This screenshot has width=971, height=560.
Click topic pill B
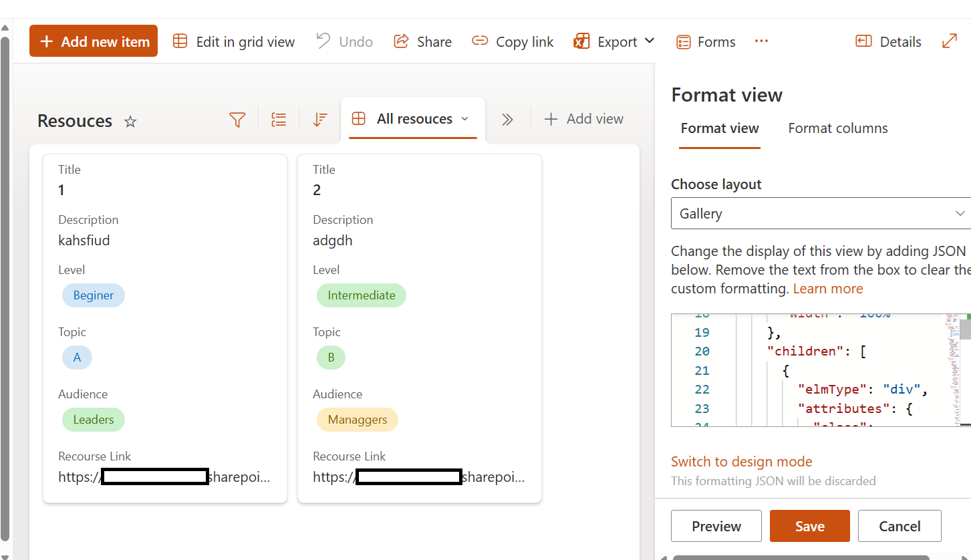331,358
